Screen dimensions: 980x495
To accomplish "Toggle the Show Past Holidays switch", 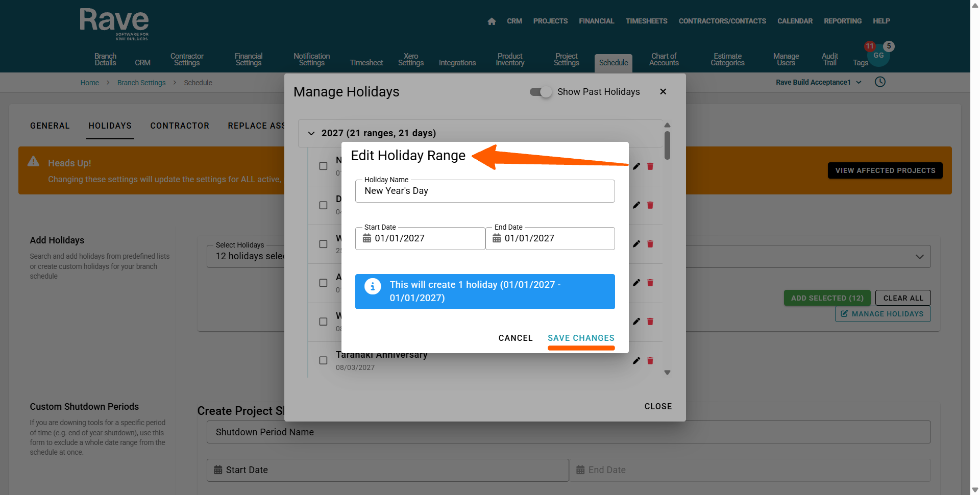I will pyautogui.click(x=541, y=92).
